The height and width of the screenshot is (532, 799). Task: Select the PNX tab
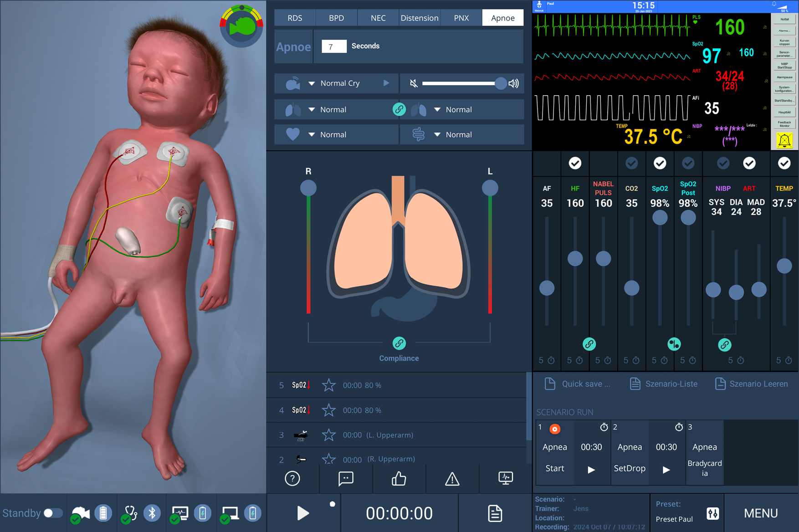point(461,18)
